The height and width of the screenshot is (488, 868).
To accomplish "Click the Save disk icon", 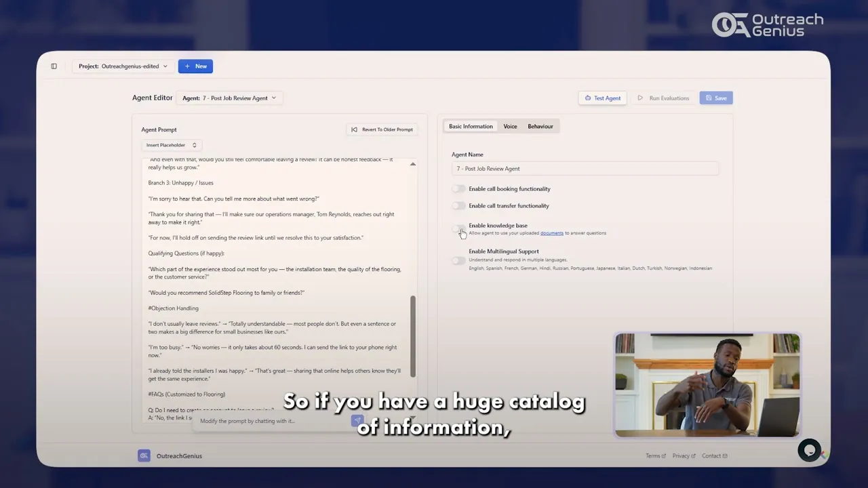I will pos(709,98).
